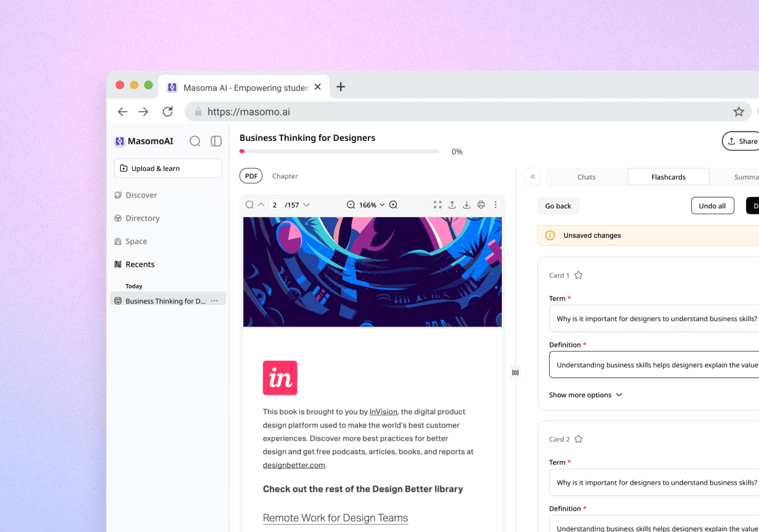This screenshot has width=759, height=532.
Task: Close the Masoma AI browser tab
Action: pos(318,87)
